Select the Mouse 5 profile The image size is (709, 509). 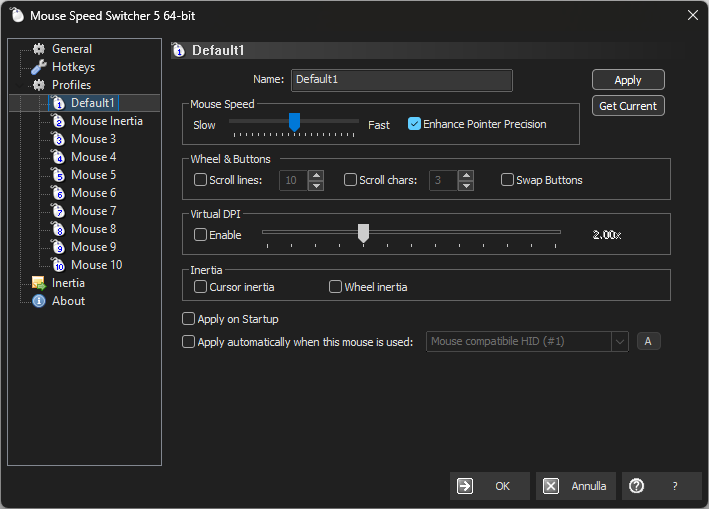coord(94,175)
